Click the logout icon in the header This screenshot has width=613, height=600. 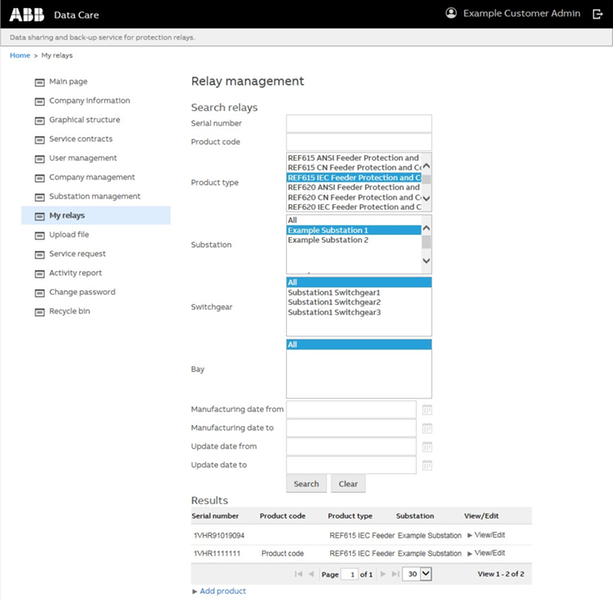[598, 14]
